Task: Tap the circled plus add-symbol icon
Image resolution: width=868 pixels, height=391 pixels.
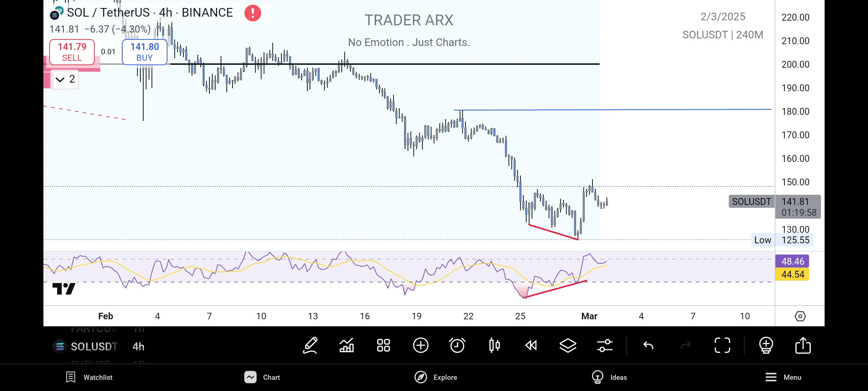Action: pos(421,345)
